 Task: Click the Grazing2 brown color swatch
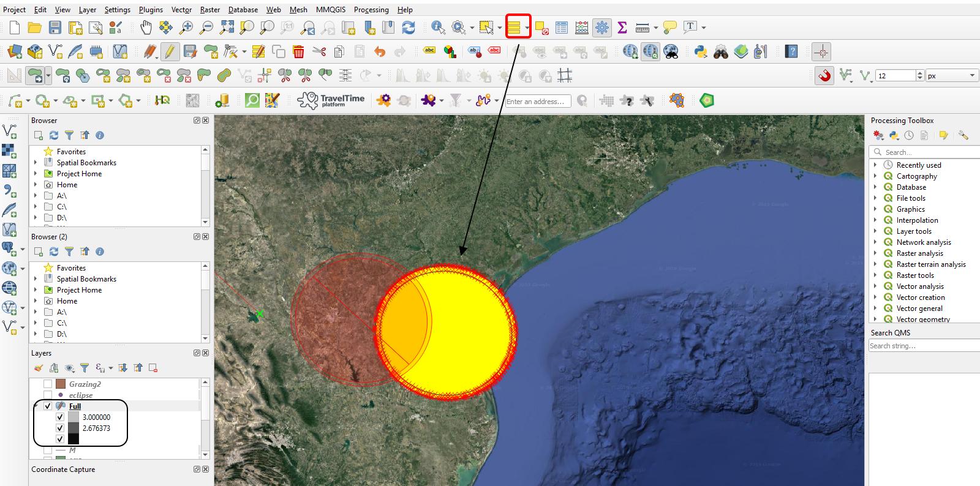(x=61, y=384)
